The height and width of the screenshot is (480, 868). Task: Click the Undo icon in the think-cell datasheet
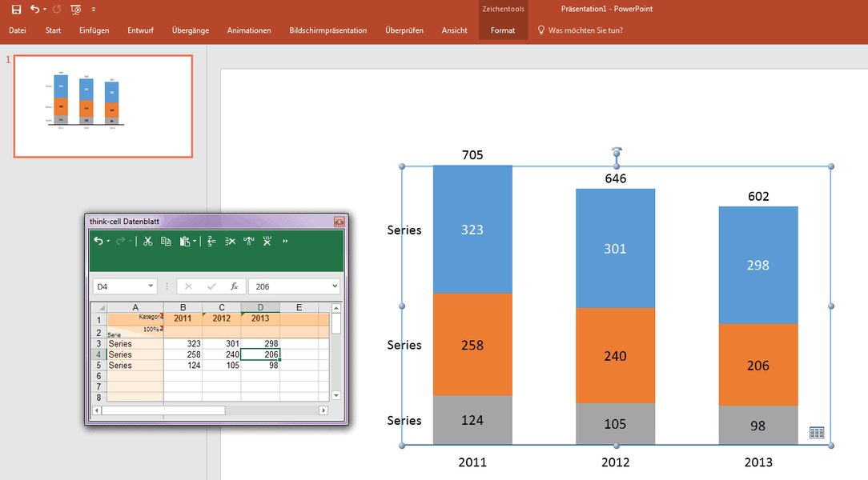pos(99,242)
